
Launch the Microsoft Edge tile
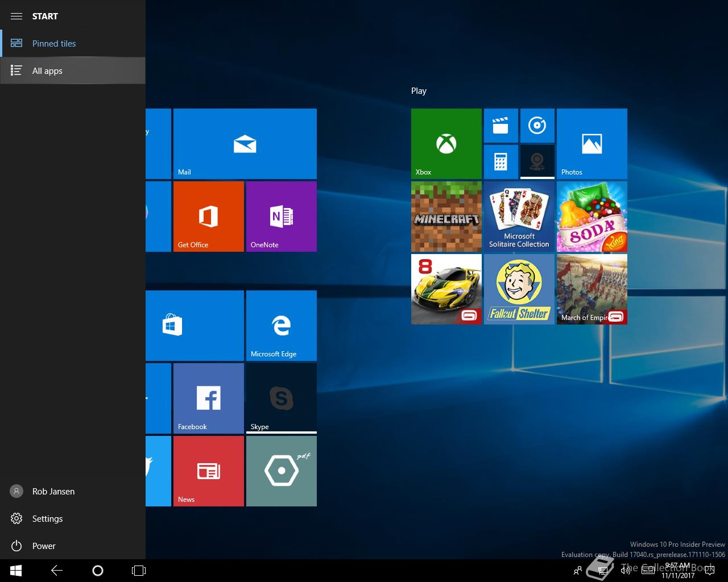click(x=282, y=326)
